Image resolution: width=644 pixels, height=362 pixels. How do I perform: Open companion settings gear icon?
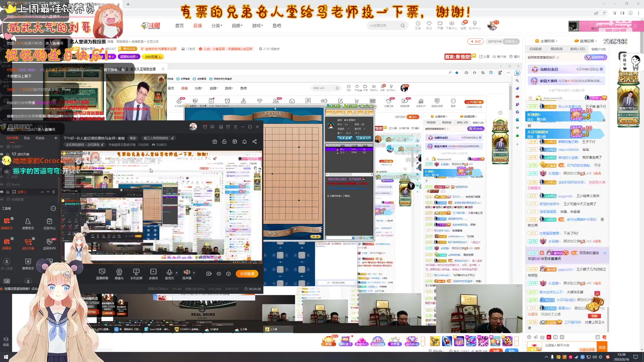coord(228,274)
